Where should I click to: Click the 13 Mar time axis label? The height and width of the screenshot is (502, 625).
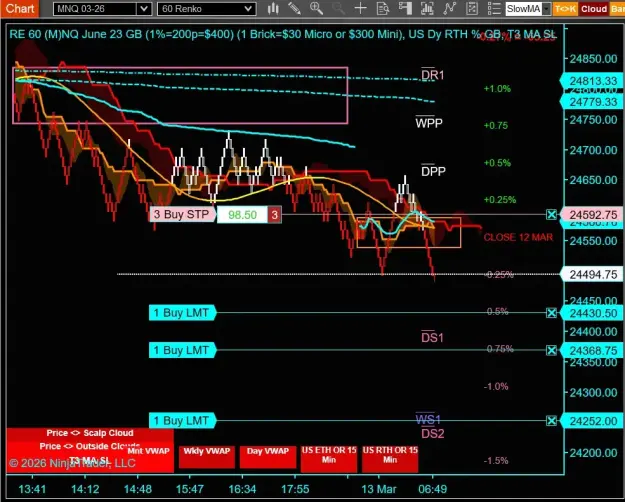(379, 489)
